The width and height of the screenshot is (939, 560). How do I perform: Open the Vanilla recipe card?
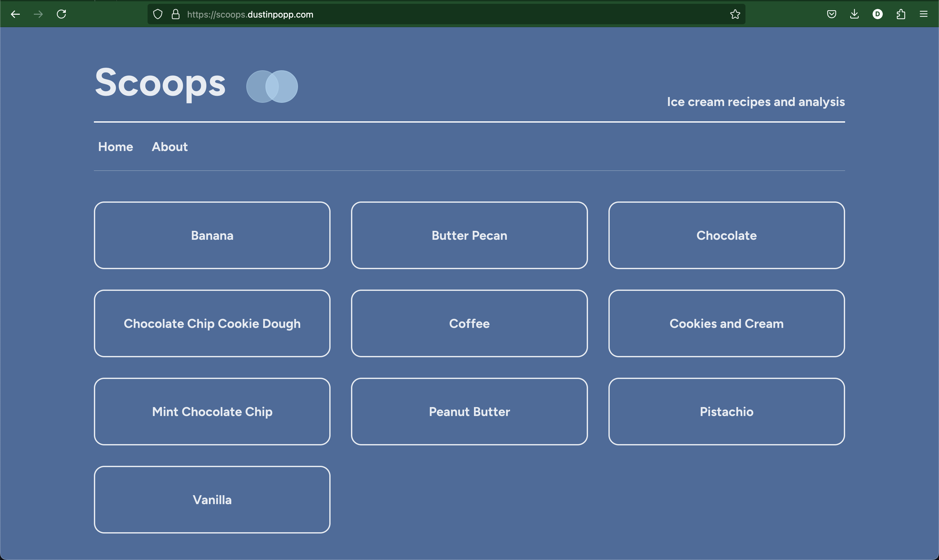click(x=212, y=500)
